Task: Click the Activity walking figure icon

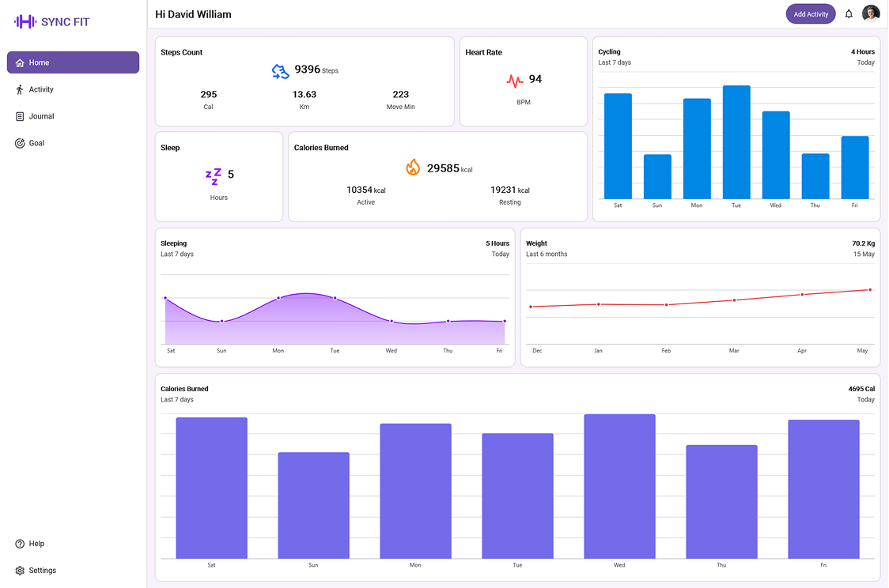Action: [x=20, y=89]
